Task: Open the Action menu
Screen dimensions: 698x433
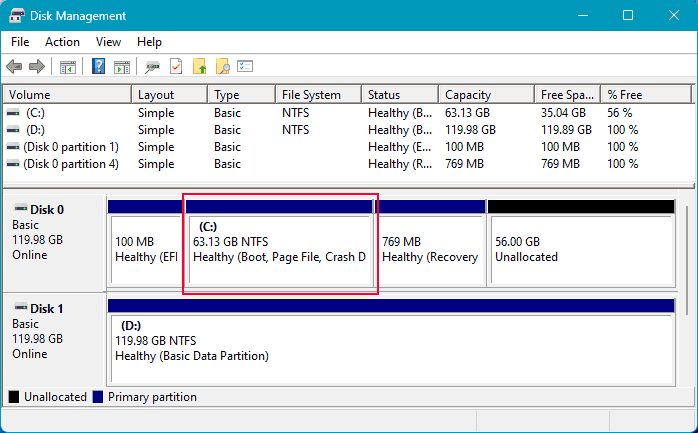Action: [62, 42]
